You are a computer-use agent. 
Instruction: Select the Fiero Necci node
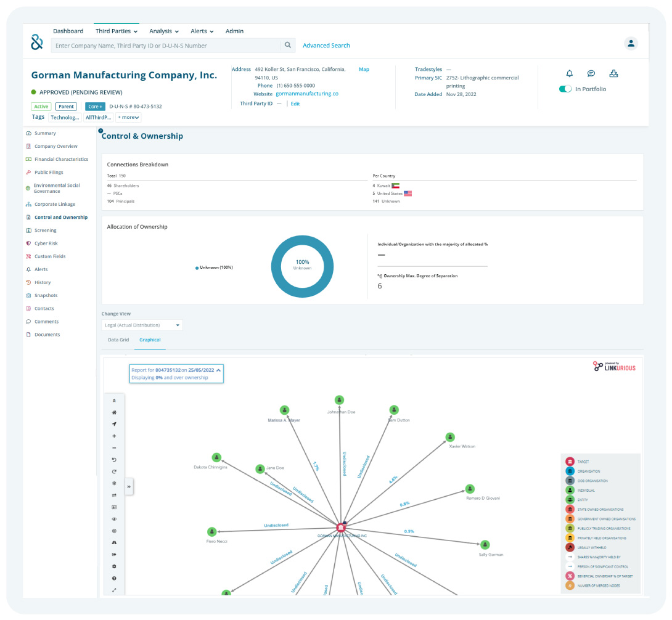click(211, 532)
